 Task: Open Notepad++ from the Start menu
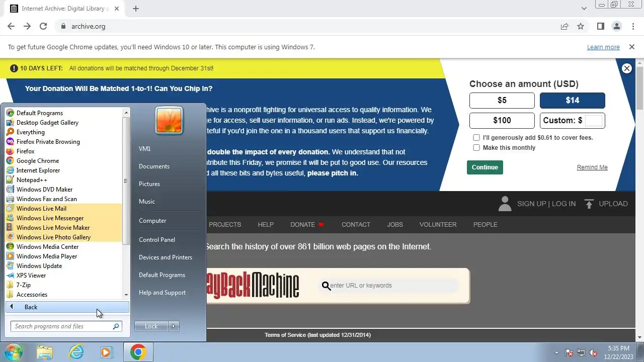click(32, 180)
